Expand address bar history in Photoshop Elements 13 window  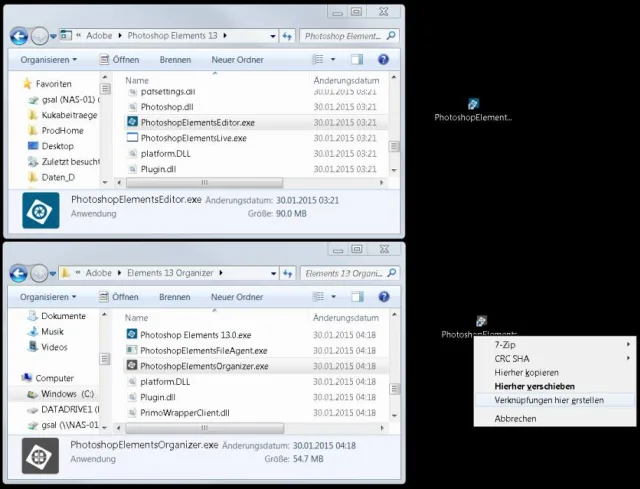tap(273, 36)
